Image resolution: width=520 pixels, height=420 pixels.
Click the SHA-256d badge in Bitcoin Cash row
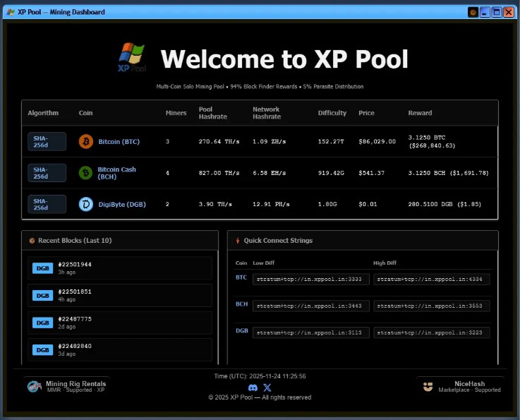[x=47, y=173]
